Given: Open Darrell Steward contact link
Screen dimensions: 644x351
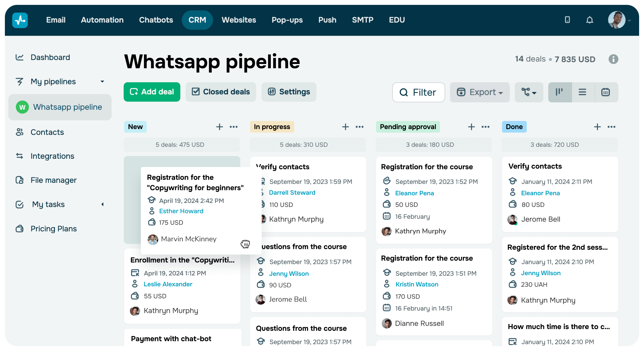Looking at the screenshot, I should click(x=292, y=193).
